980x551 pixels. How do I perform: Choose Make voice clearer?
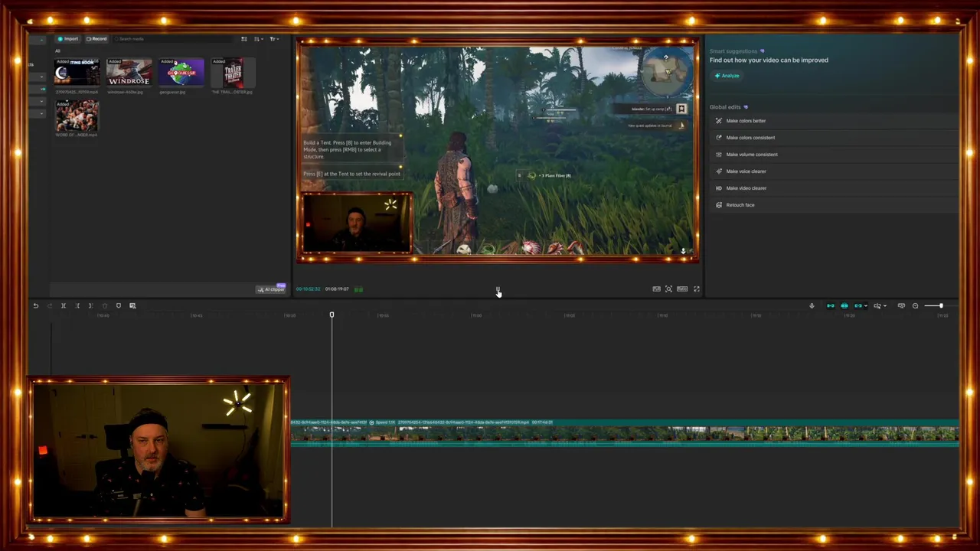(832, 171)
